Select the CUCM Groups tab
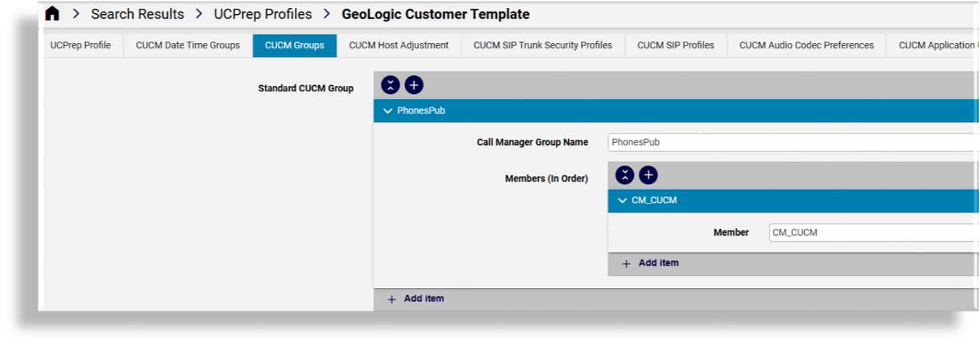 coord(294,46)
